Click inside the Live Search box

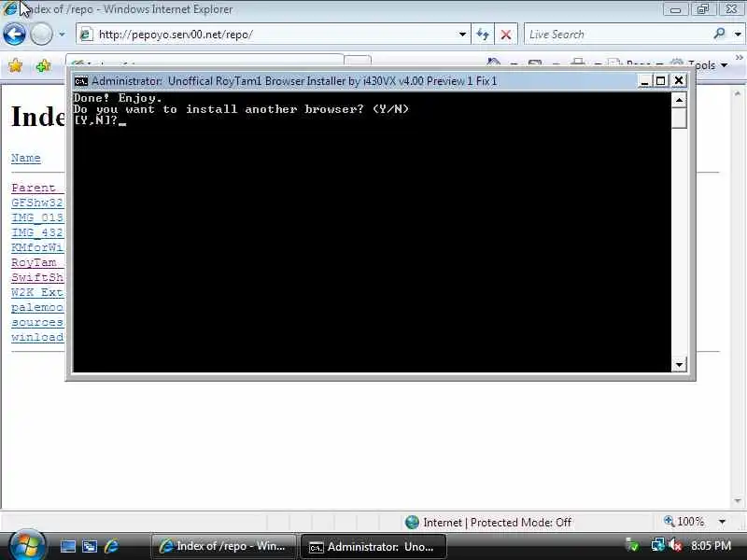[617, 35]
